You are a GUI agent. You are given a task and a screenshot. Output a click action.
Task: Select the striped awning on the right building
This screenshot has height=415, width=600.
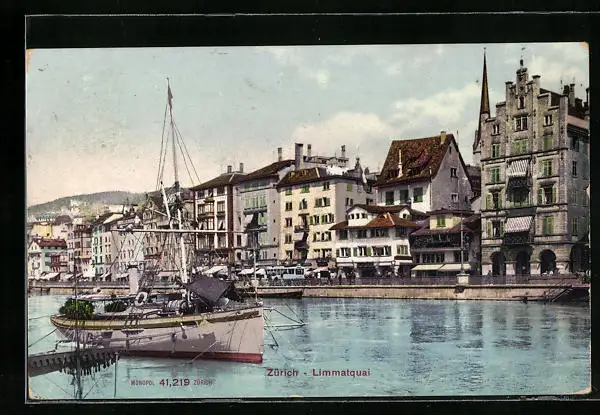(x=517, y=224)
